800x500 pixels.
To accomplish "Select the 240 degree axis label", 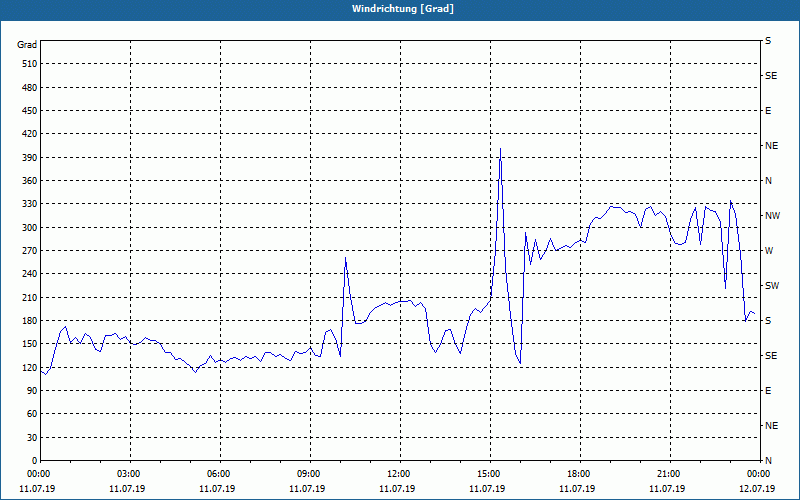I will point(30,274).
